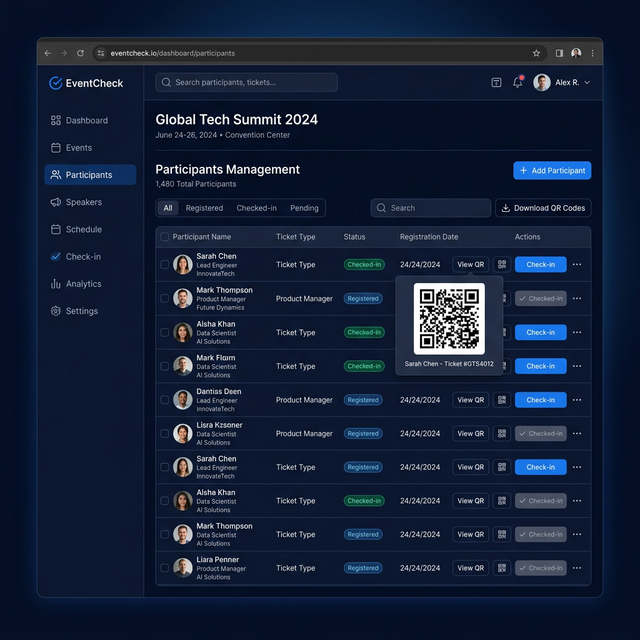Image resolution: width=640 pixels, height=640 pixels.
Task: Open the calendar icon in top bar
Action: pos(496,83)
